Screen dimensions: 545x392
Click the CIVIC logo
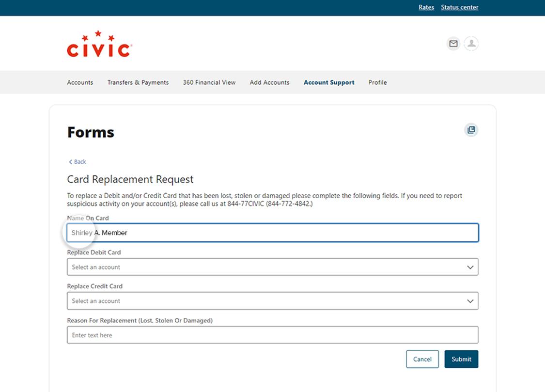(99, 45)
